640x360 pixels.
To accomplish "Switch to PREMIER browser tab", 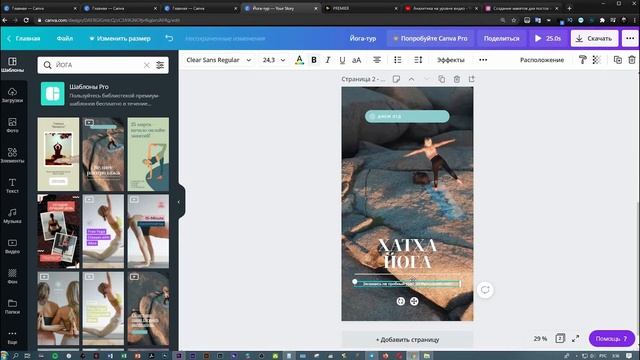I will click(x=360, y=8).
